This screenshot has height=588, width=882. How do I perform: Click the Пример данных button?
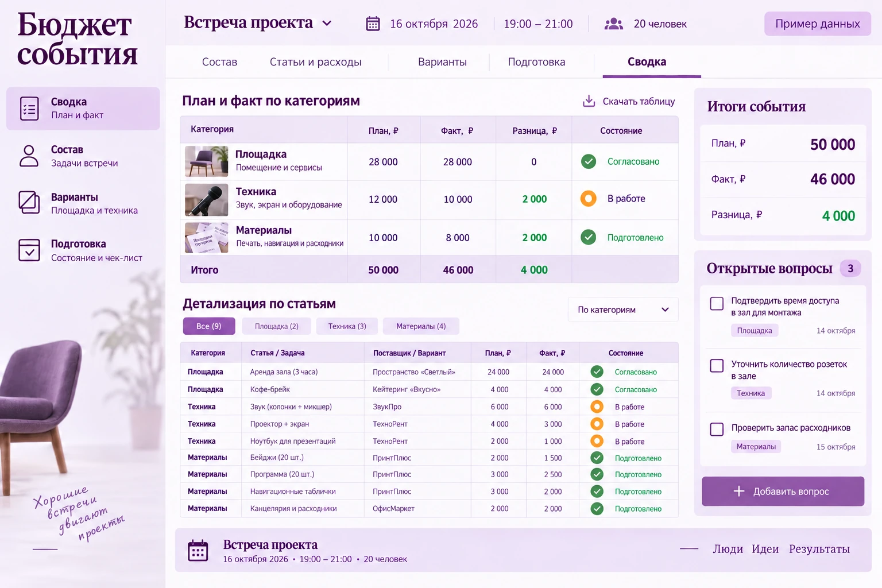[x=818, y=24]
